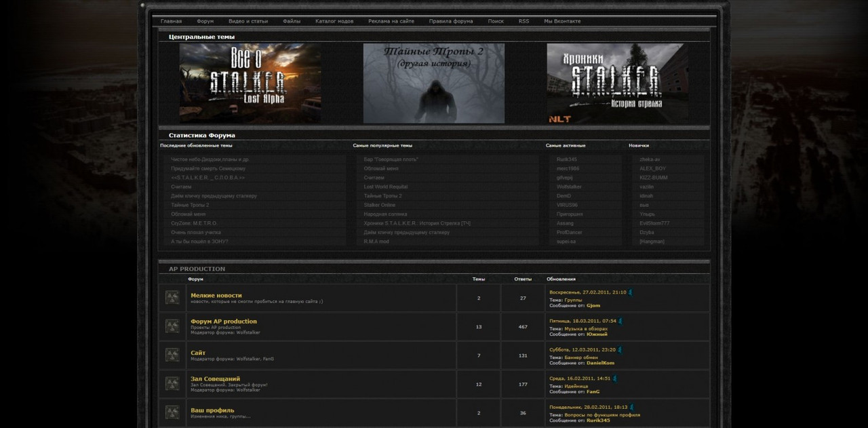Open the Ваш профиль forum
The image size is (868, 428).
pos(212,410)
